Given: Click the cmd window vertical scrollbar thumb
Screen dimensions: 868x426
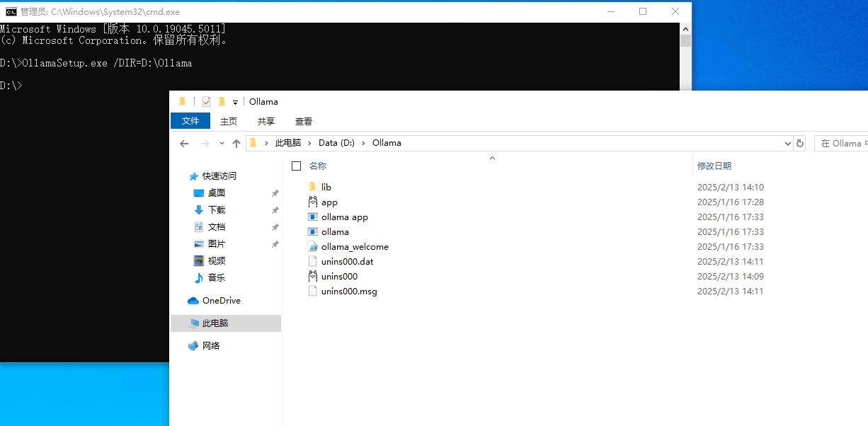Looking at the screenshot, I should 685,40.
